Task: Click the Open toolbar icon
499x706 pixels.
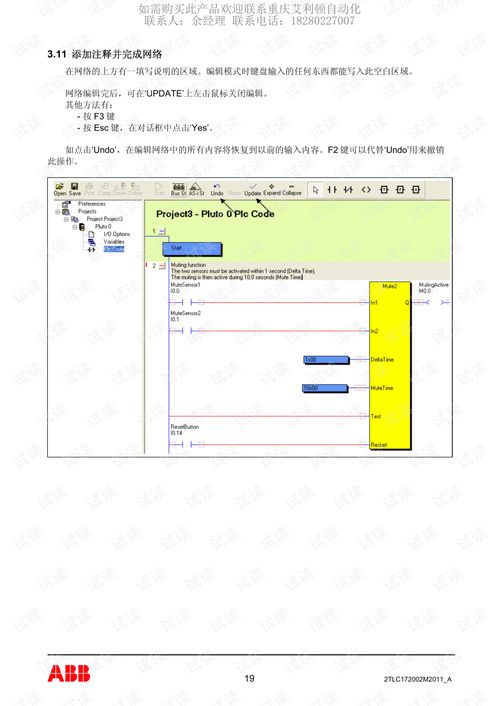Action: pyautogui.click(x=59, y=189)
